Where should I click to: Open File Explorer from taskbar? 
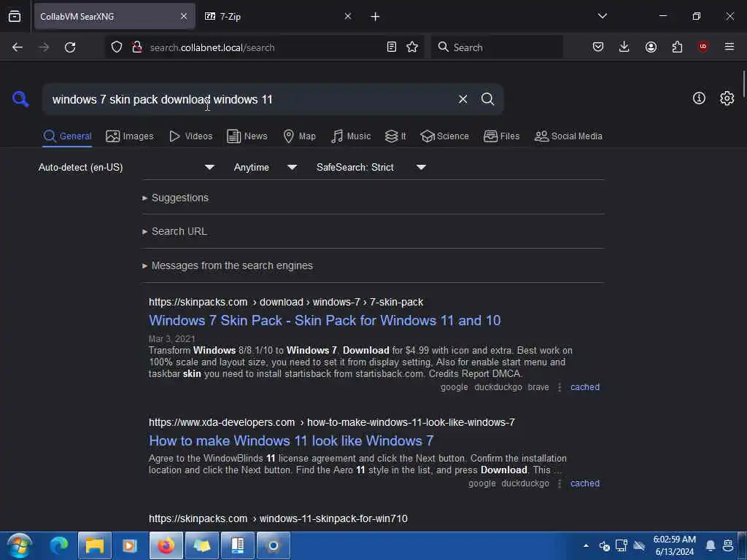pyautogui.click(x=94, y=545)
